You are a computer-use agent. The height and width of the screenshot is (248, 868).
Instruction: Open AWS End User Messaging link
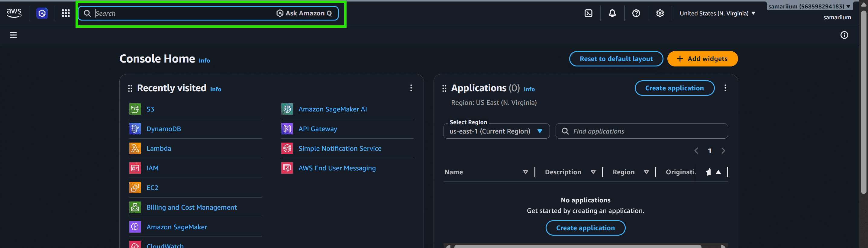click(x=337, y=168)
